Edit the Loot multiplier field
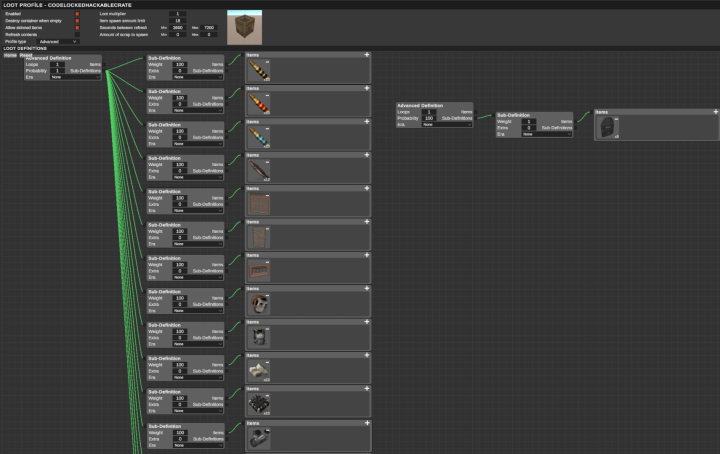The image size is (720, 454). point(178,14)
